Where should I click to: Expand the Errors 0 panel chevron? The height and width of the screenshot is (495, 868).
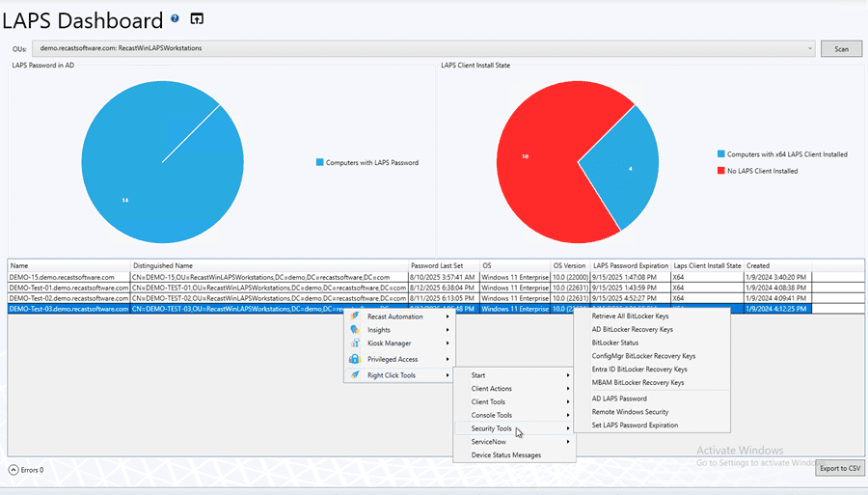click(x=14, y=470)
